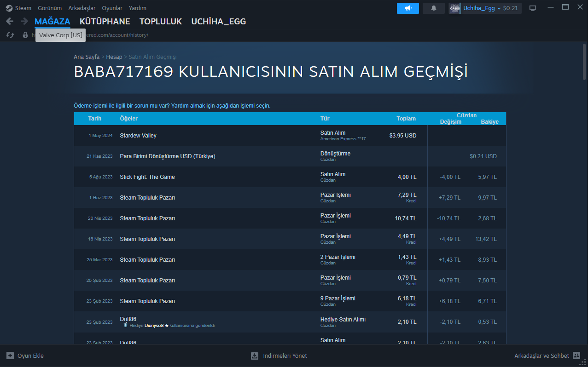Click the gift icon under Drift86
This screenshot has width=588, height=367.
point(125,325)
